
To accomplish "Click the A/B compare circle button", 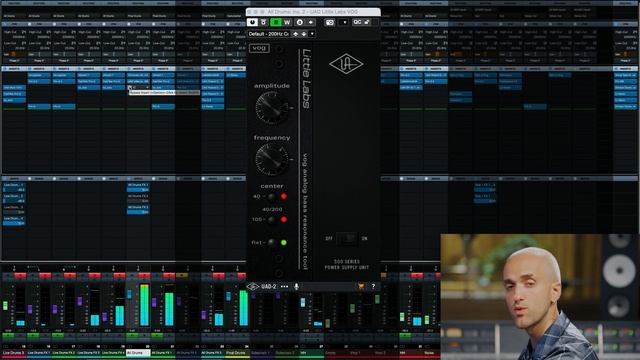I will (300, 22).
